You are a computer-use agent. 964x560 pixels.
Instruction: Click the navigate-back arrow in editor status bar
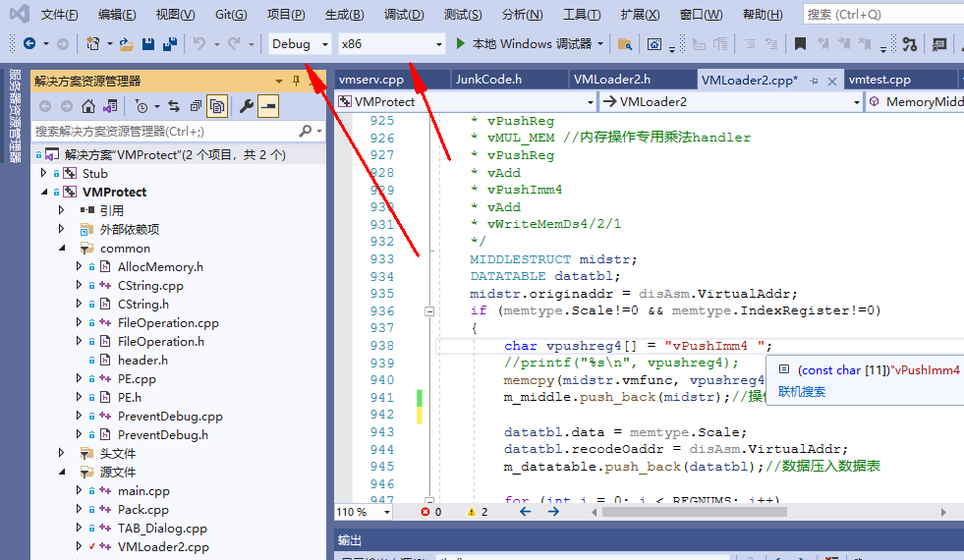[x=525, y=512]
